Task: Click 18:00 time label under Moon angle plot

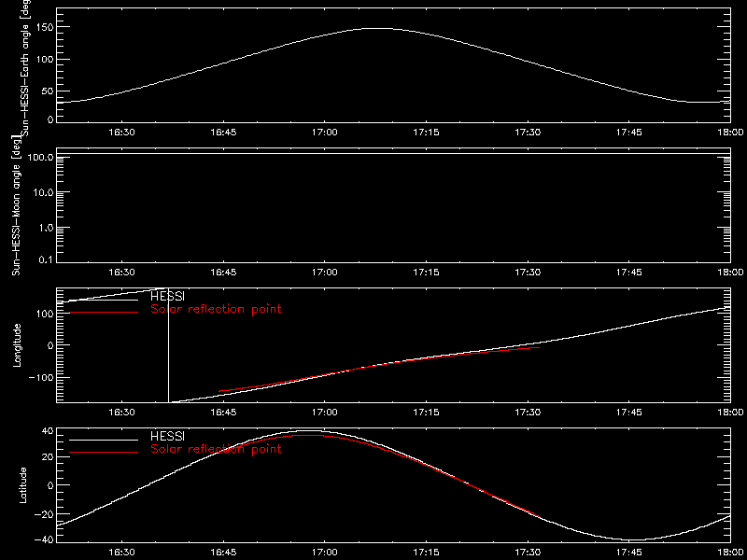Action: pyautogui.click(x=730, y=273)
